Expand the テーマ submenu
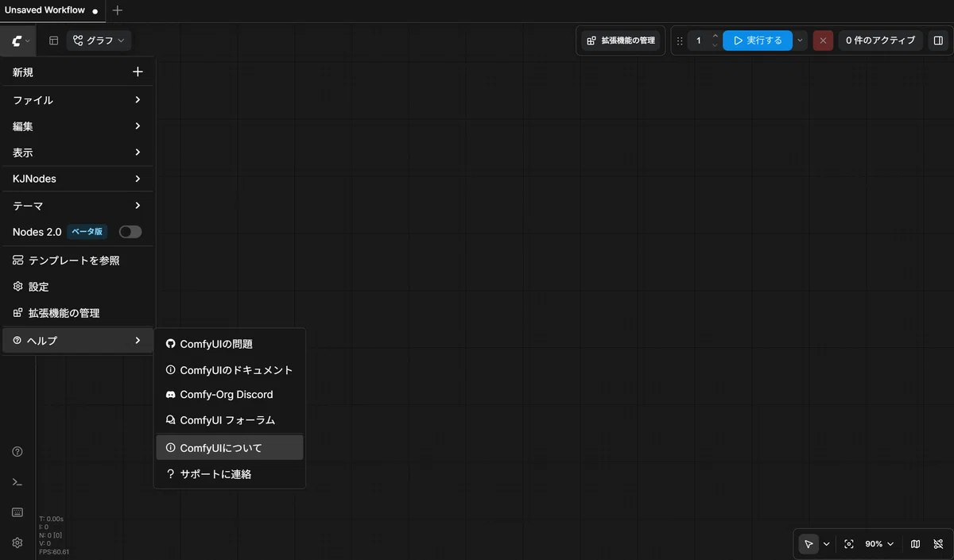Screen dimensions: 954x560 tap(78, 206)
